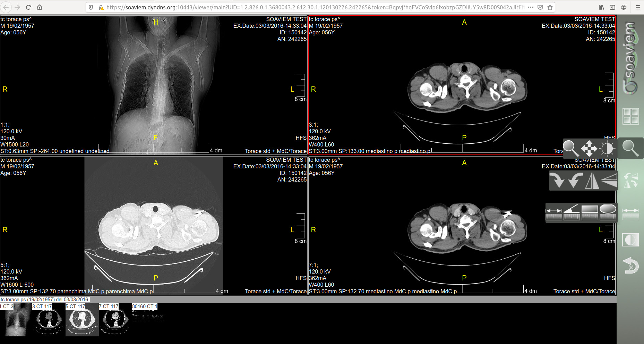644x344 pixels.
Task: Open series thumbnail 5 CT 117
Action: 82,320
